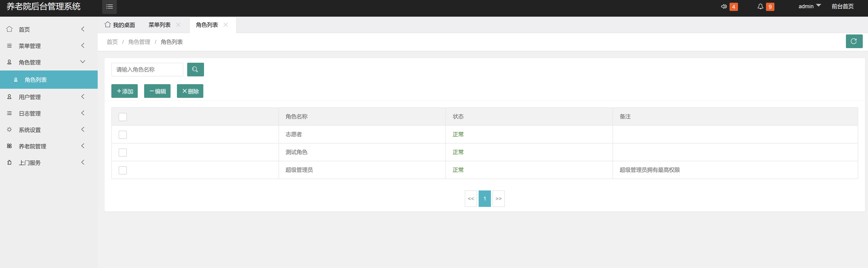868x268 pixels.
Task: Go to next page with >> button
Action: (498, 199)
